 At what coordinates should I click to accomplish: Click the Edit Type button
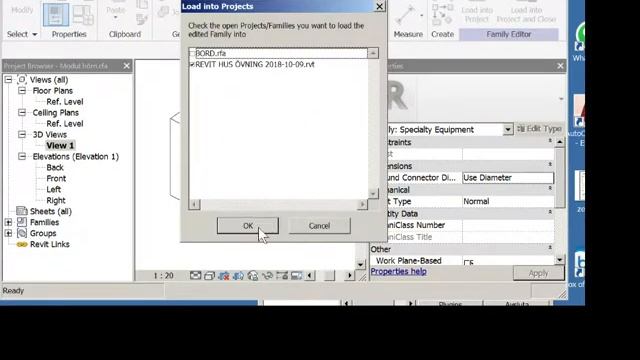pos(539,129)
